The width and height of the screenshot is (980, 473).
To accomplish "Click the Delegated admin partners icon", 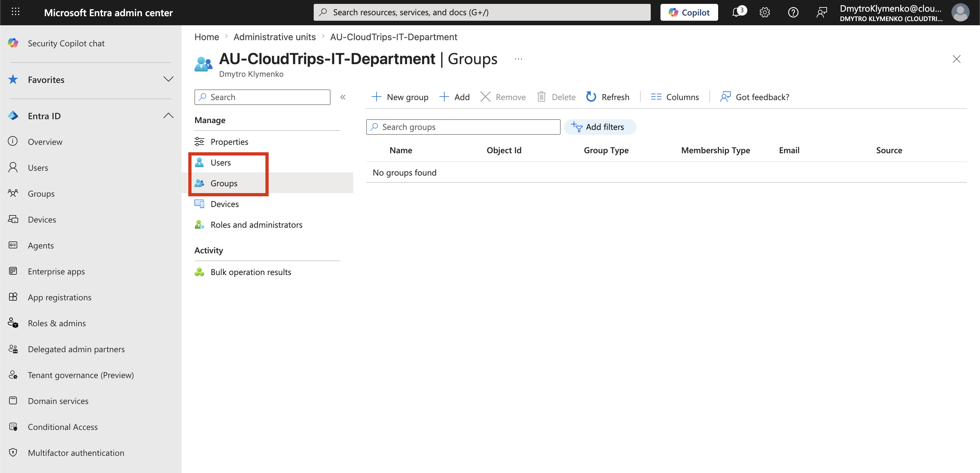I will [x=13, y=349].
